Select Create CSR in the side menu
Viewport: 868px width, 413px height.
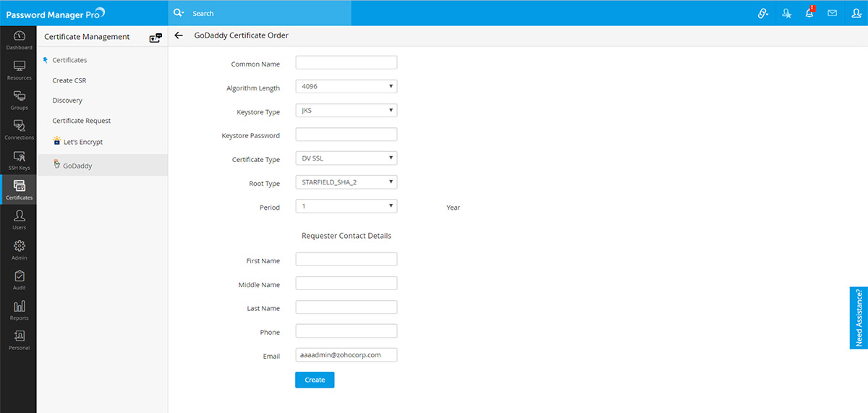(x=69, y=80)
